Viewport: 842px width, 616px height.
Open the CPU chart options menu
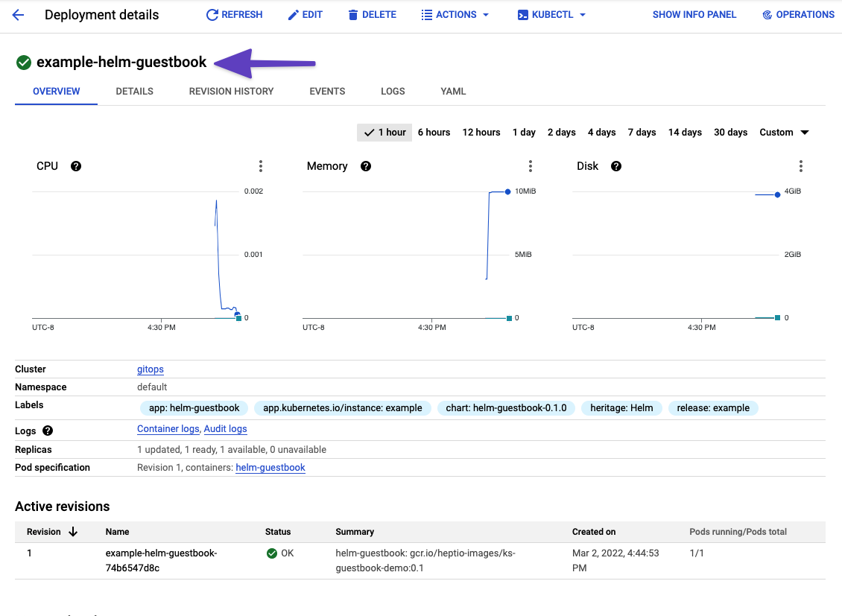pyautogui.click(x=260, y=166)
